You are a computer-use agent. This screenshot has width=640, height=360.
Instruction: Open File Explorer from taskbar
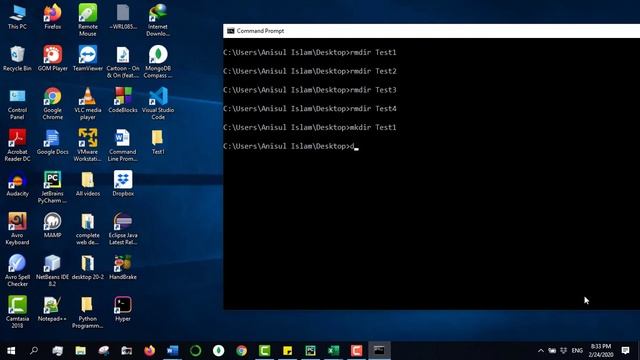(x=80, y=351)
